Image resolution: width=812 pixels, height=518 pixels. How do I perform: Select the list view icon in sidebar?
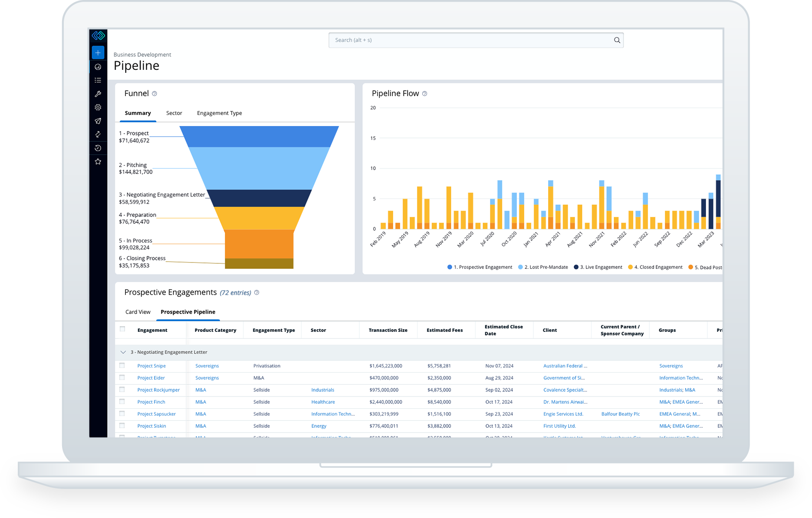(x=98, y=80)
